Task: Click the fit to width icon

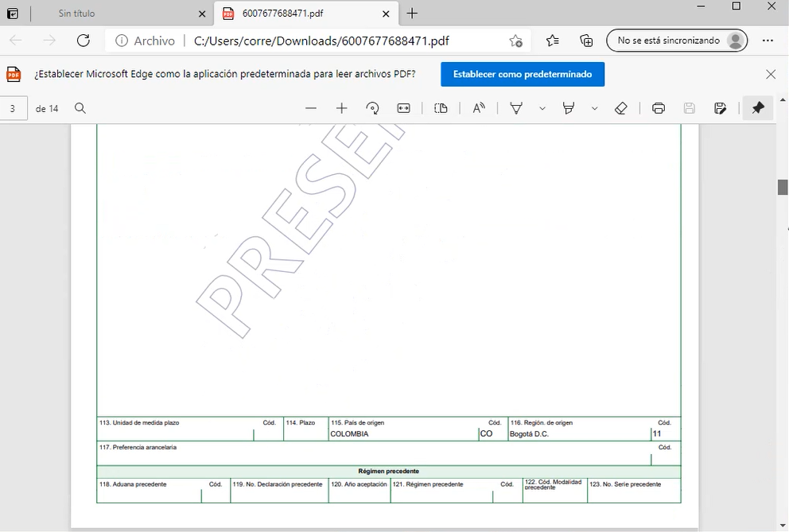Action: click(403, 108)
